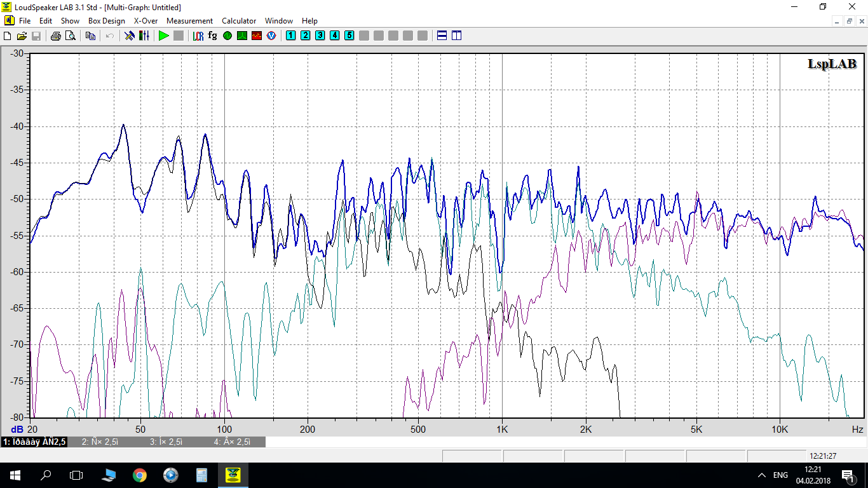The width and height of the screenshot is (868, 488).
Task: Open the Measurement menu
Action: 189,21
